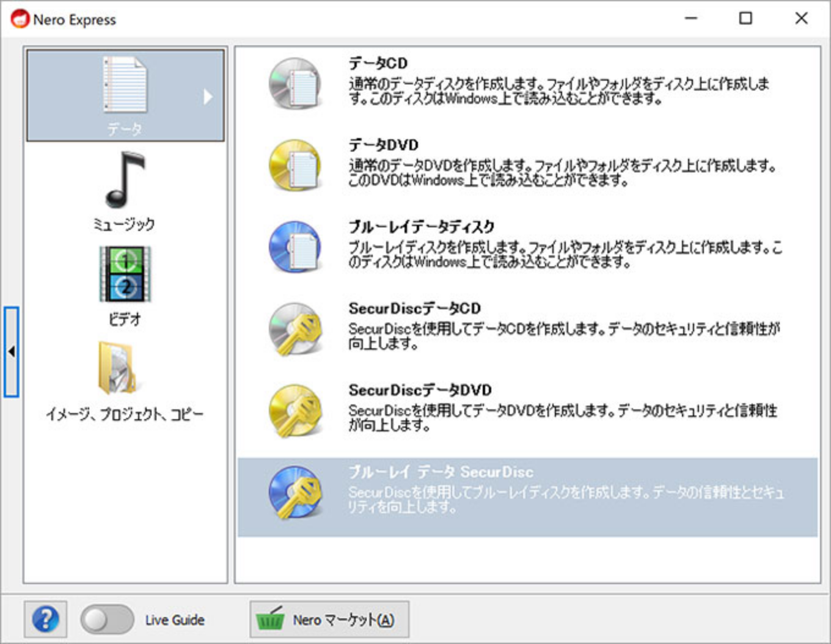The image size is (831, 644).
Task: Click the blue Blu-ray SecurDisc key icon
Action: pyautogui.click(x=296, y=492)
